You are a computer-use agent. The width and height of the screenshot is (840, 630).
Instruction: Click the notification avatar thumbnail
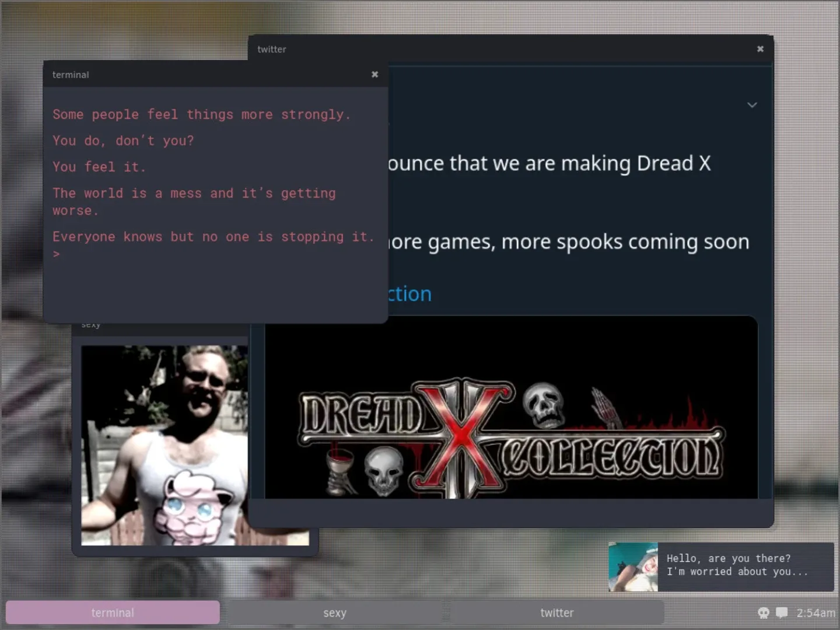(x=633, y=566)
